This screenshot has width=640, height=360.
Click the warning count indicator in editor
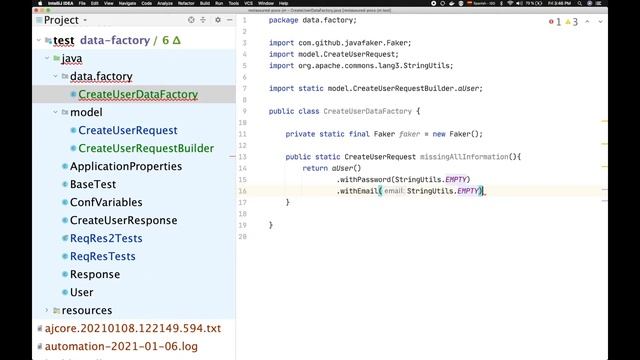click(x=571, y=22)
